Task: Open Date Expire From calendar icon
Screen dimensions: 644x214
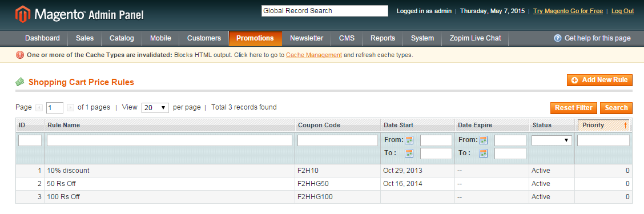Action: [484, 140]
